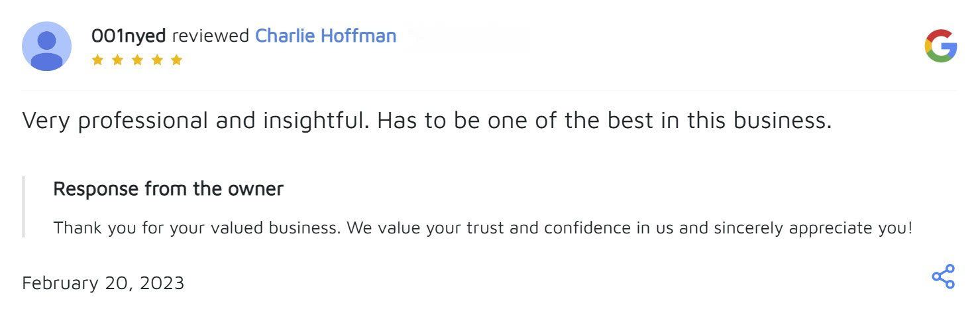Viewport: 980px width, 317px height.
Task: Click the word "reviewed" in the header
Action: (x=210, y=35)
